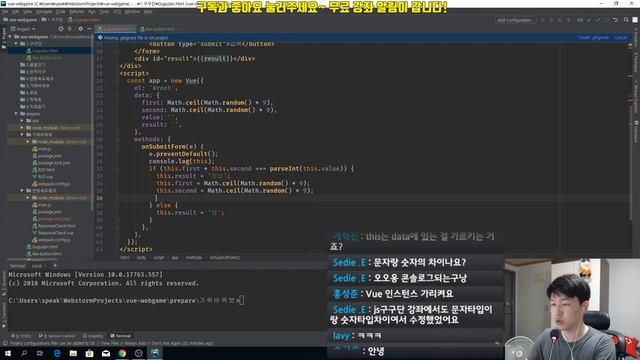Select the red package-lock.json file
The image size is (640, 360).
[51, 219]
